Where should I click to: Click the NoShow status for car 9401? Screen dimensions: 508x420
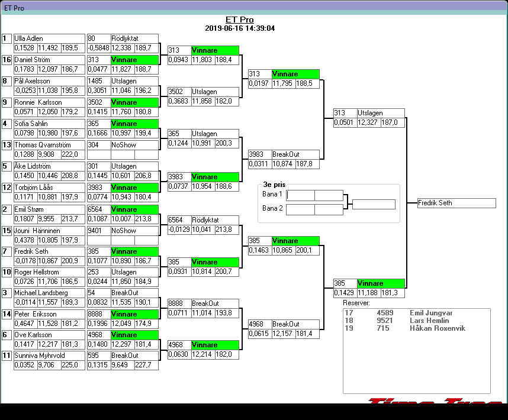(x=134, y=231)
